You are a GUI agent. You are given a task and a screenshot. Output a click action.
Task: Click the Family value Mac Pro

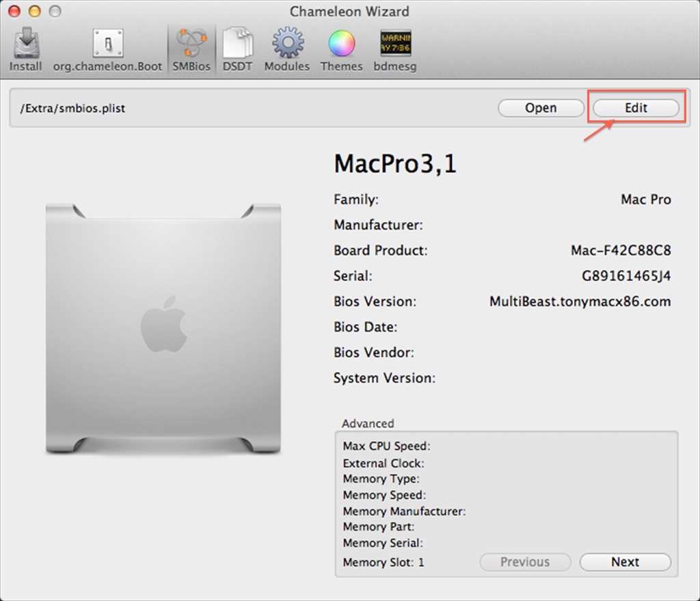[x=646, y=199]
